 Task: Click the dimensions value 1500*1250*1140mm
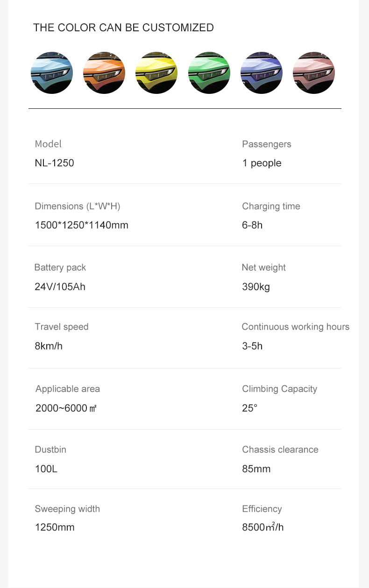pyautogui.click(x=81, y=225)
